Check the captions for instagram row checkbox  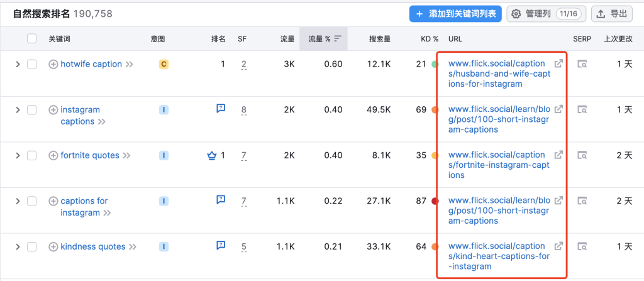(x=31, y=201)
